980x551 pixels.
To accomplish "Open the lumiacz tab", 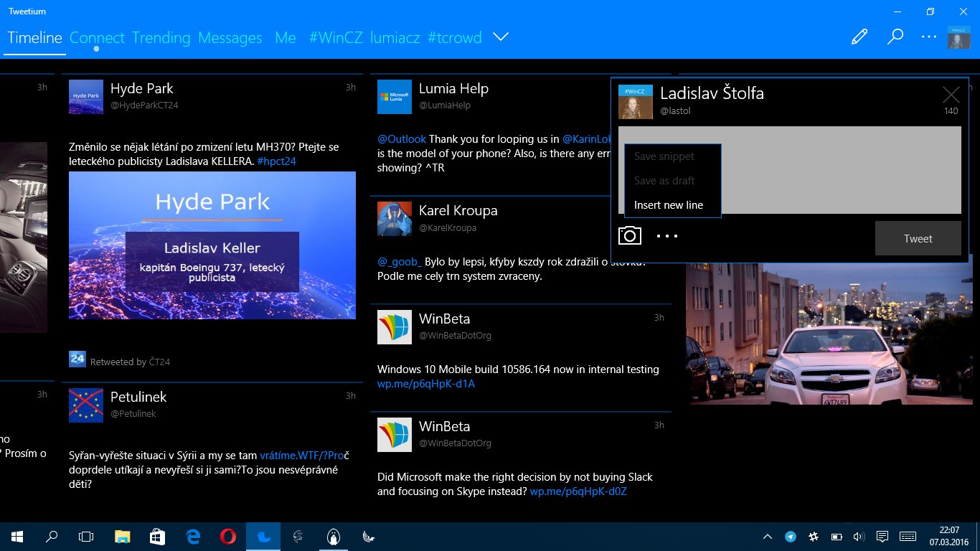I will pyautogui.click(x=395, y=38).
